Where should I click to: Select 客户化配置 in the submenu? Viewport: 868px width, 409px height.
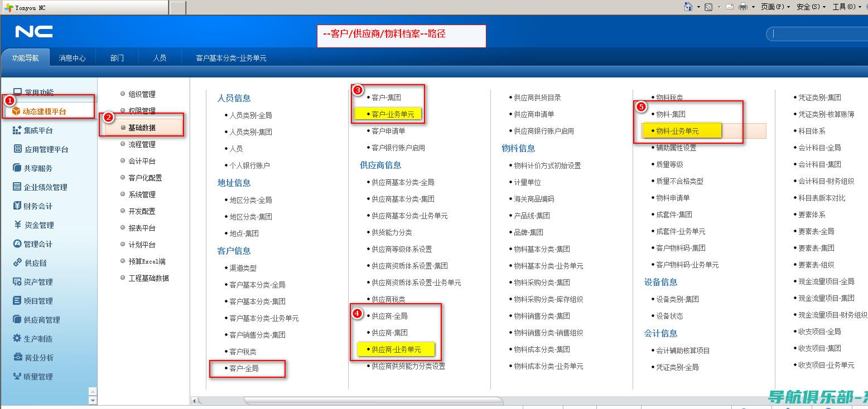click(145, 178)
